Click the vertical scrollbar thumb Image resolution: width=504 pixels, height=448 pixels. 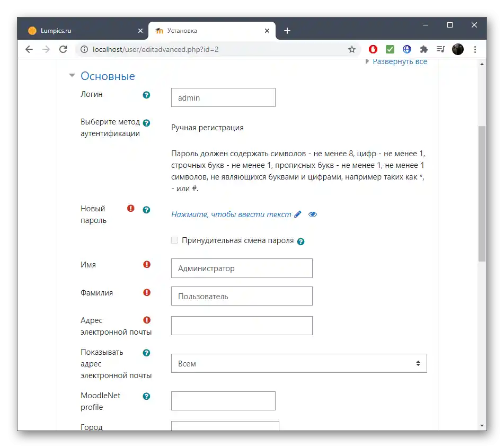(482, 194)
